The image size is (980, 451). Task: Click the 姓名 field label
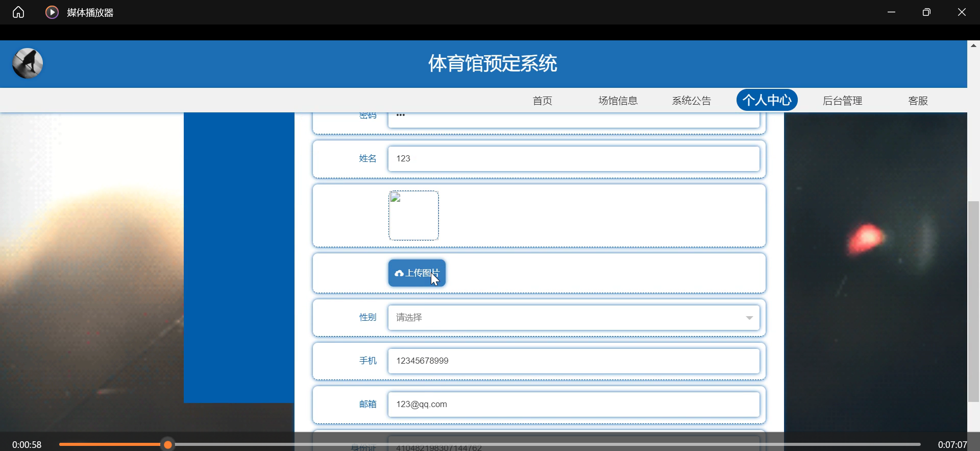[x=367, y=158]
